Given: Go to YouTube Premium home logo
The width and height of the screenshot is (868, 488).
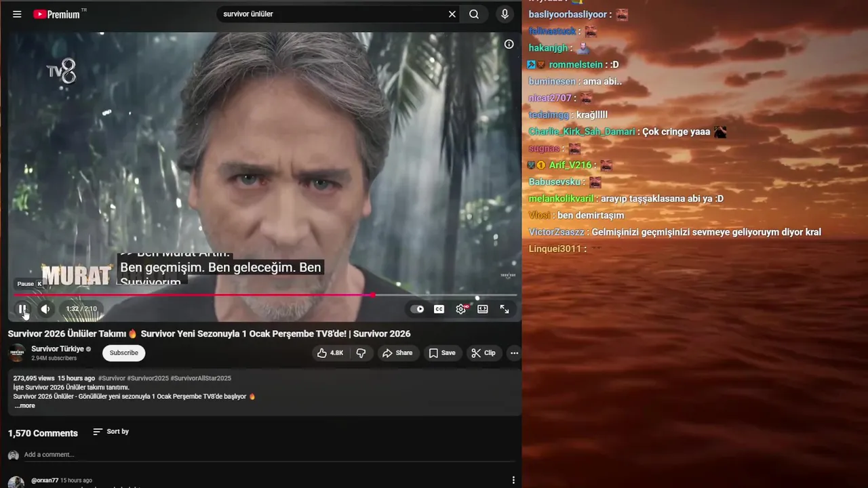Looking at the screenshot, I should 58,14.
